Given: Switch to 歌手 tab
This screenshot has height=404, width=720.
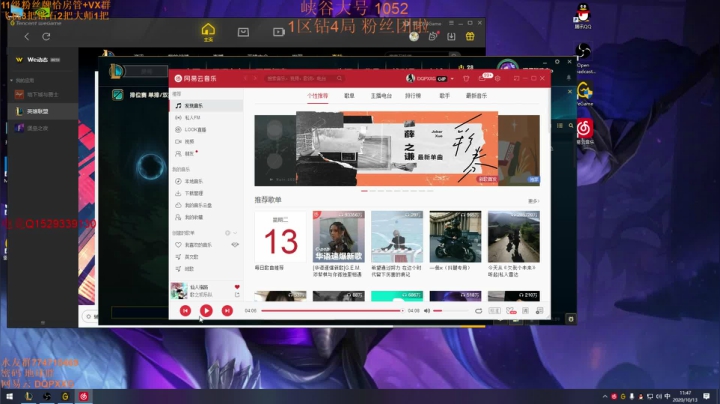Looking at the screenshot, I should [444, 96].
